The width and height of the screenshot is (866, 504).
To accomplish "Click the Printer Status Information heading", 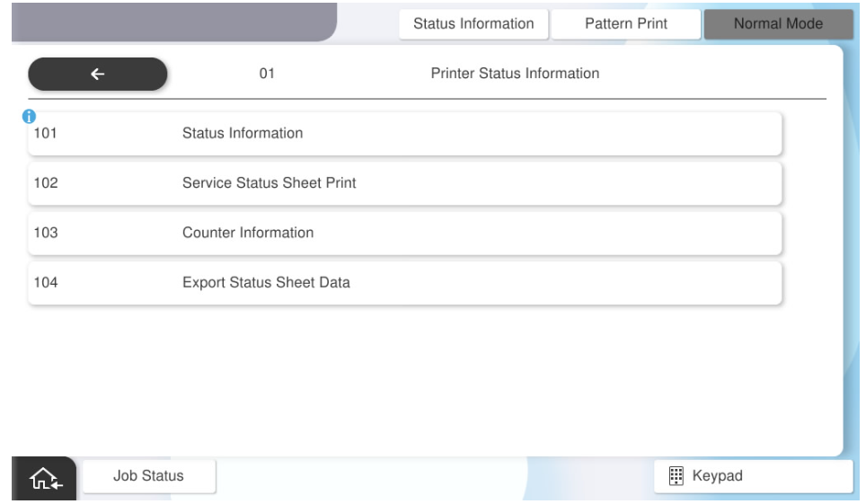I will [515, 74].
